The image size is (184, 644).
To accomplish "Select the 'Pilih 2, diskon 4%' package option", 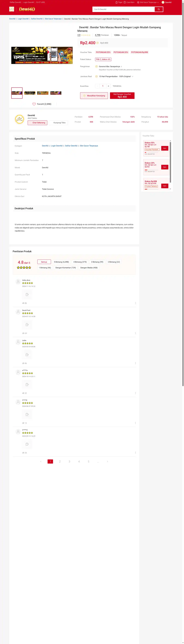I will [x=103, y=59].
